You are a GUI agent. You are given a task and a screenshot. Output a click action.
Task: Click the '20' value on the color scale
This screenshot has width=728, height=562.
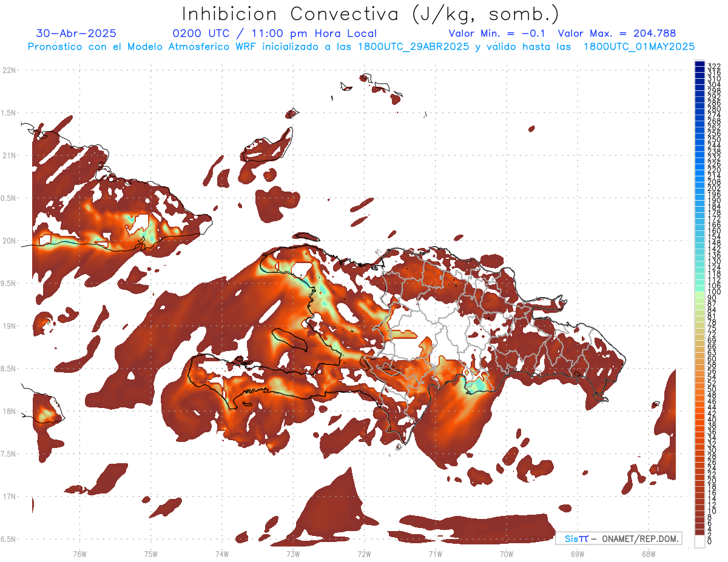tap(712, 481)
